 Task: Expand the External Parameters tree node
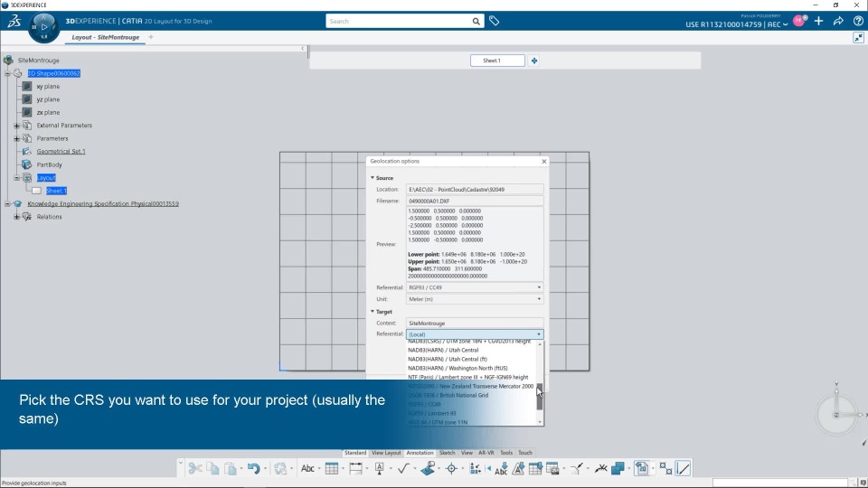coord(16,126)
